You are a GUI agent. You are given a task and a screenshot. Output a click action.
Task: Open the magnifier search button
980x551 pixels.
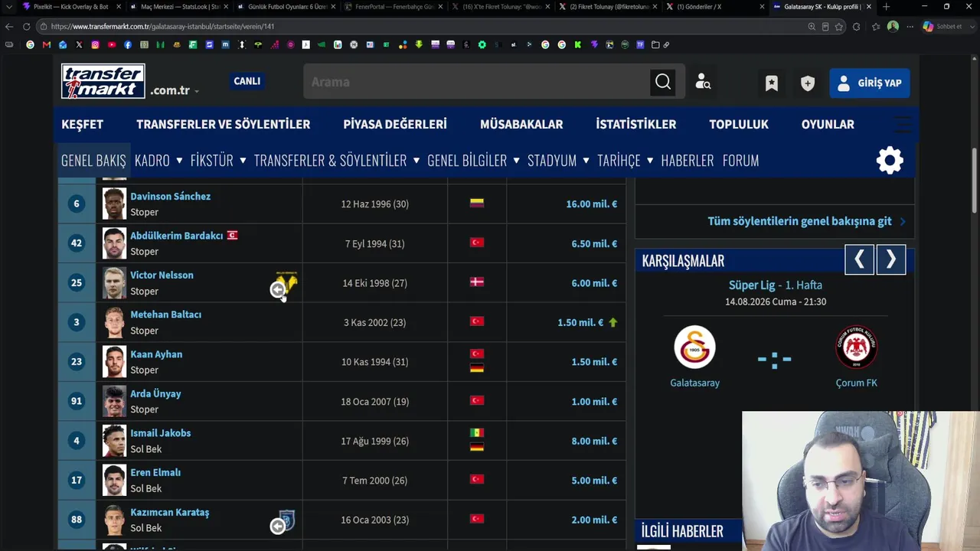[x=663, y=82]
